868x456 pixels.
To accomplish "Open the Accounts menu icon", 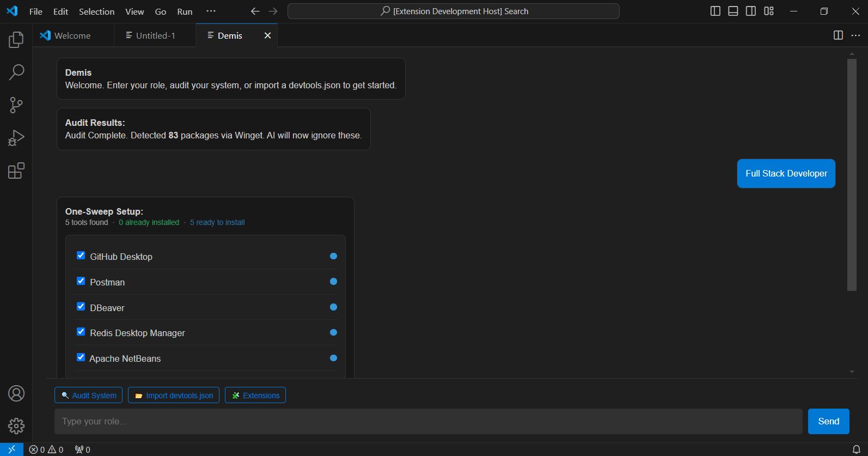I will pos(16,393).
